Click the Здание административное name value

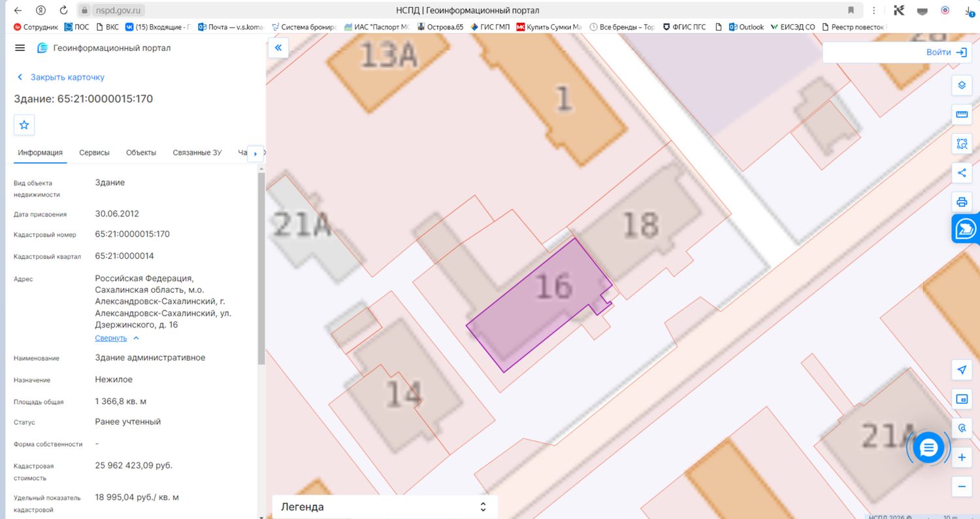pos(150,358)
